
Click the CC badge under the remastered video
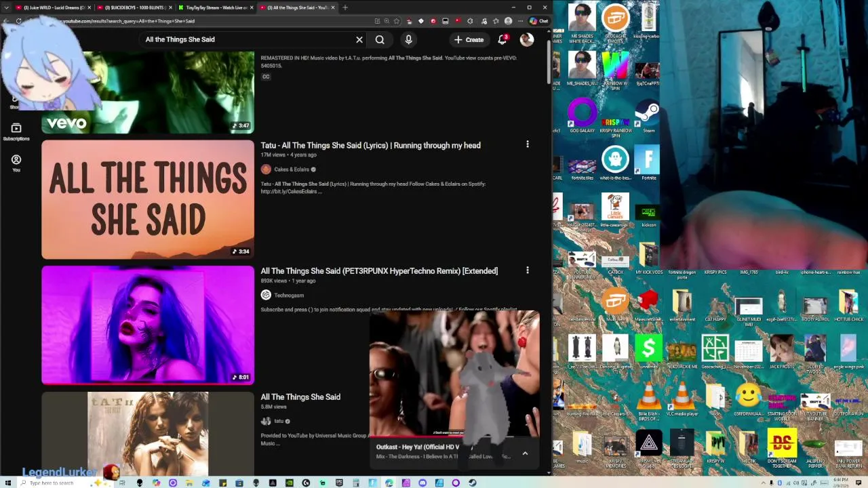coord(266,77)
